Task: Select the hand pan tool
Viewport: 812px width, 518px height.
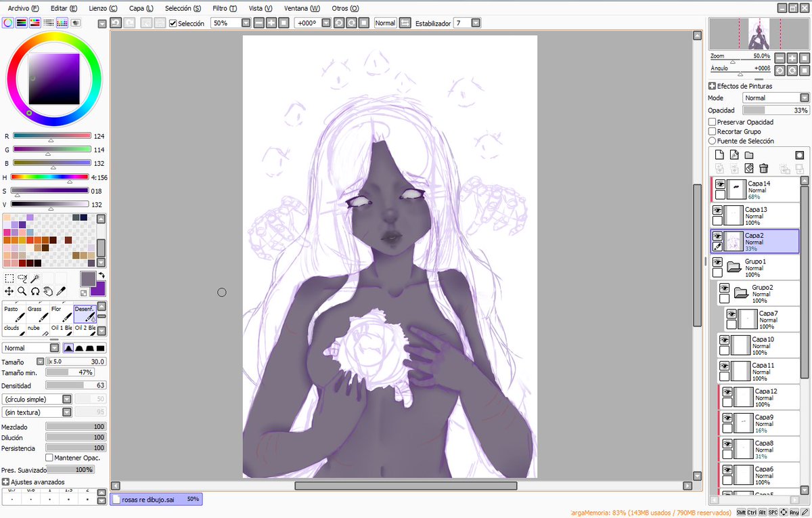Action: tap(48, 291)
